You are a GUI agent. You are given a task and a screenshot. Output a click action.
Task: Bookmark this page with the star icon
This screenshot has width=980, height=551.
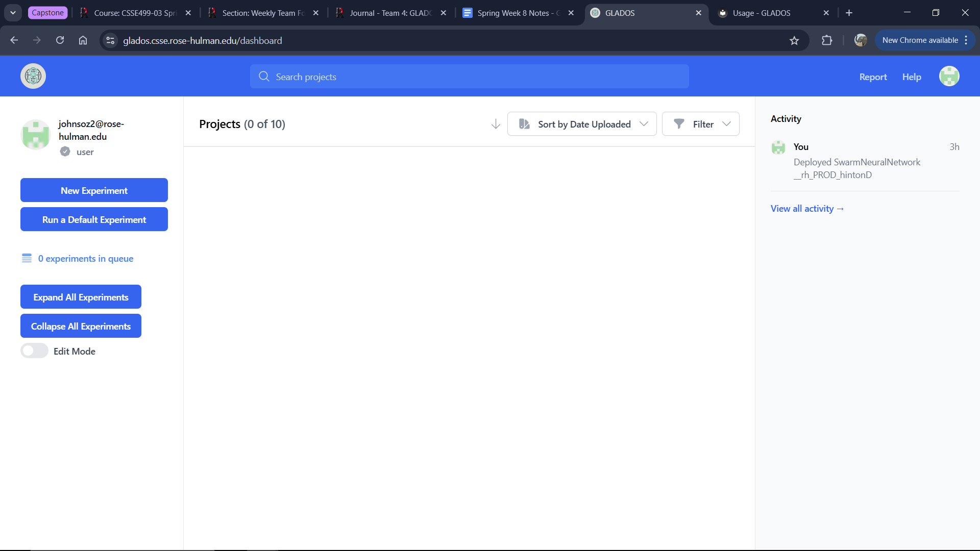(x=794, y=40)
